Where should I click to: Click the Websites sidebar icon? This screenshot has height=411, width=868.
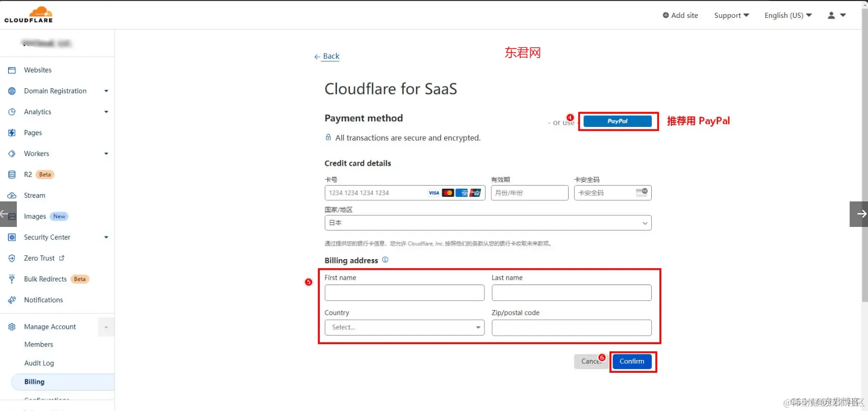pos(12,70)
